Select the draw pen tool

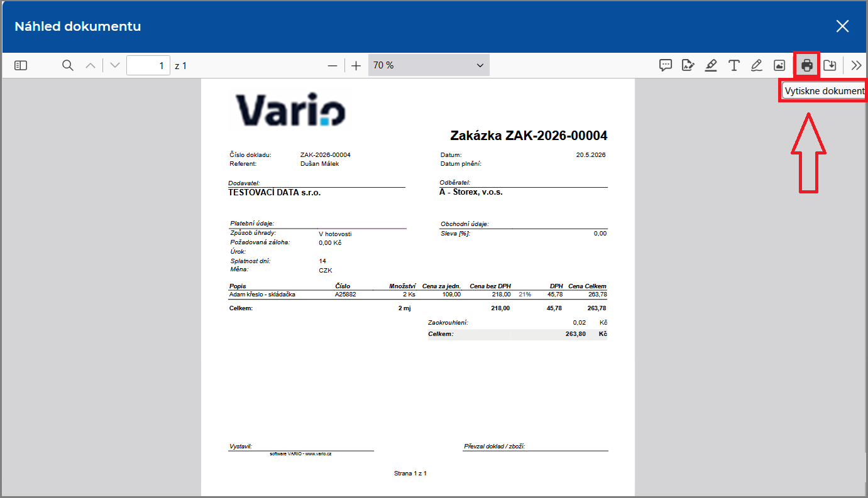pos(757,65)
